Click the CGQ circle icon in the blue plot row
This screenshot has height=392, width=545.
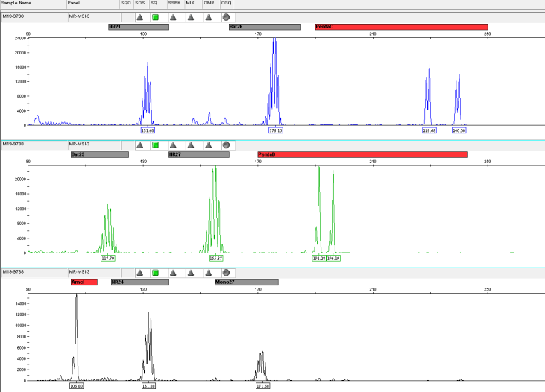point(226,16)
